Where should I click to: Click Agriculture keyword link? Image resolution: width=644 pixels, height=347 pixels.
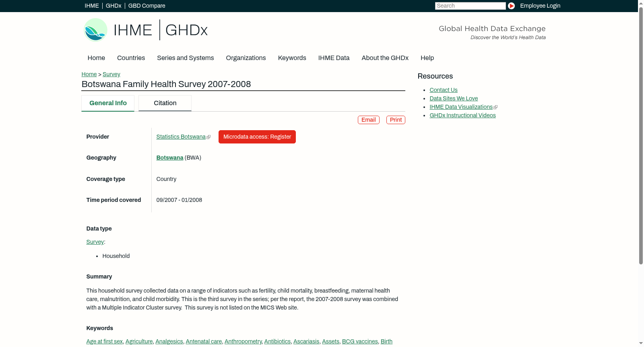139,341
